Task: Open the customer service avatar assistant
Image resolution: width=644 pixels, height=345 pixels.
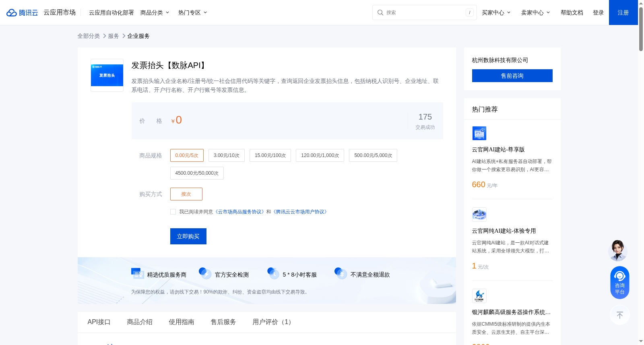Action: click(x=618, y=250)
